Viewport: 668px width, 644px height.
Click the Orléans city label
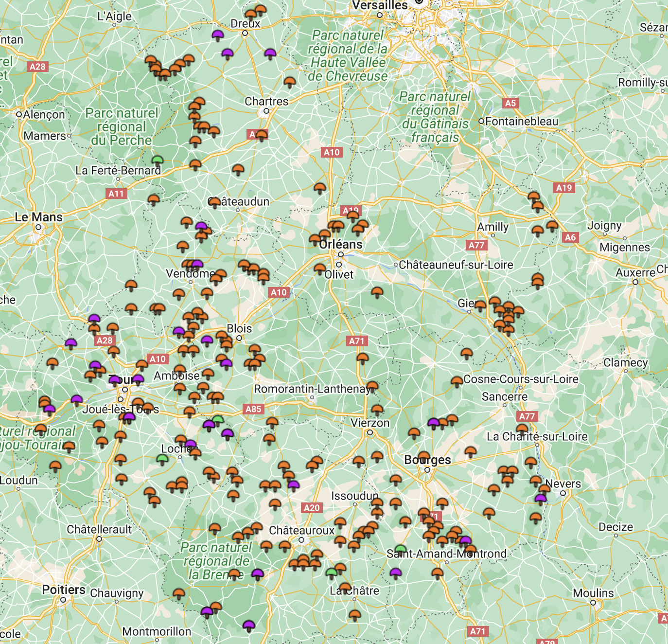point(341,244)
